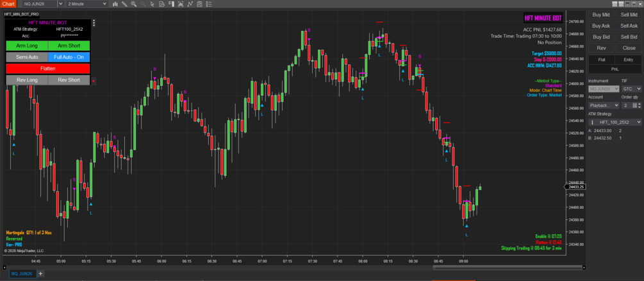
Task: Click the Sell Ask button
Action: tap(629, 26)
